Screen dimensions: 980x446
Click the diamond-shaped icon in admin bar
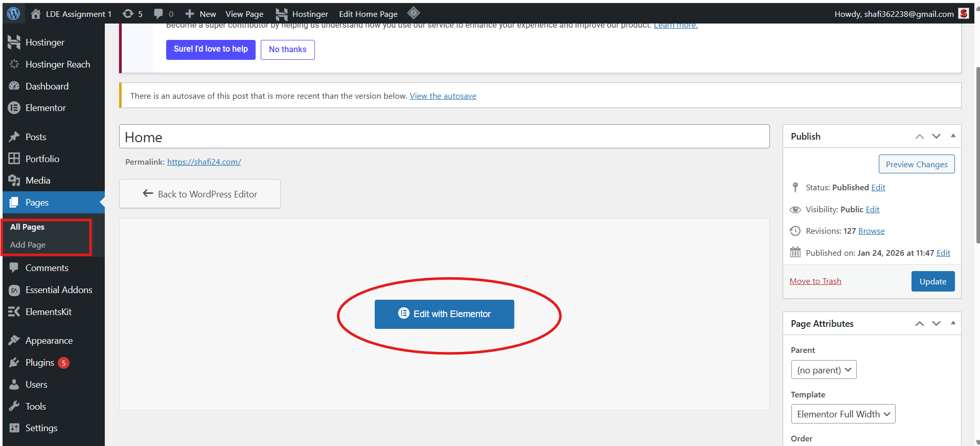coord(414,13)
